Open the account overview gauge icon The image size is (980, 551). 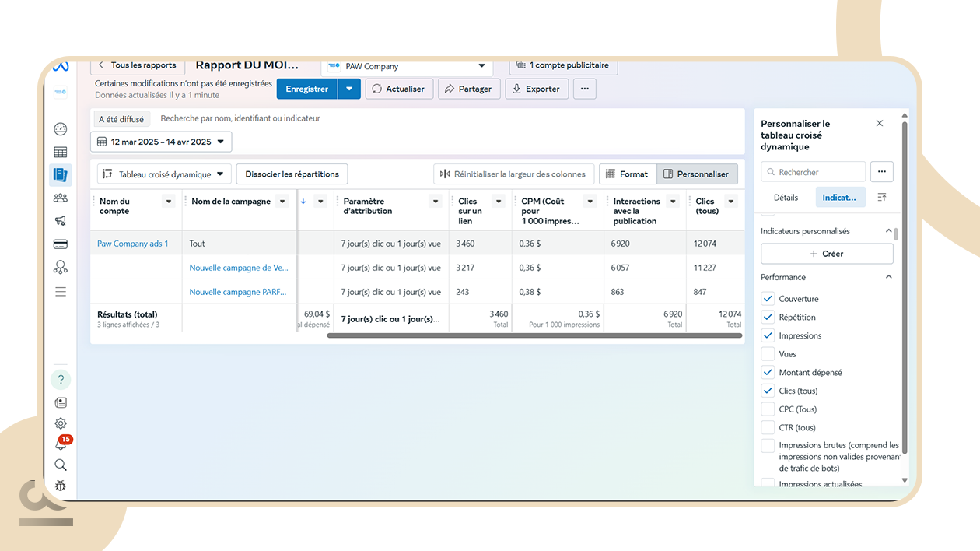click(61, 129)
